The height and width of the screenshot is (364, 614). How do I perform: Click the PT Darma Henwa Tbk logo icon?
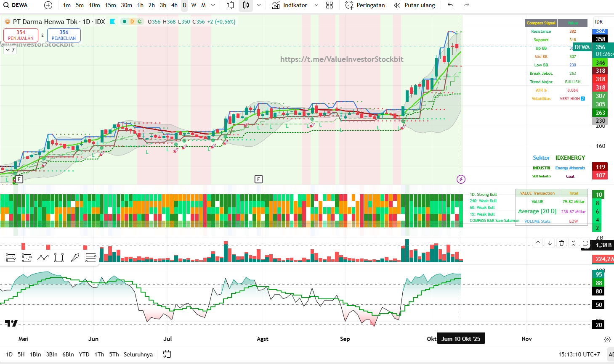click(7, 21)
